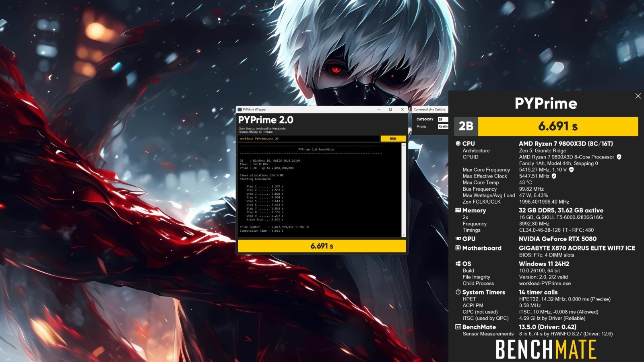
Task: Click the yellow 6.691 s result bar in PYPrime Wrapper
Action: tap(322, 246)
